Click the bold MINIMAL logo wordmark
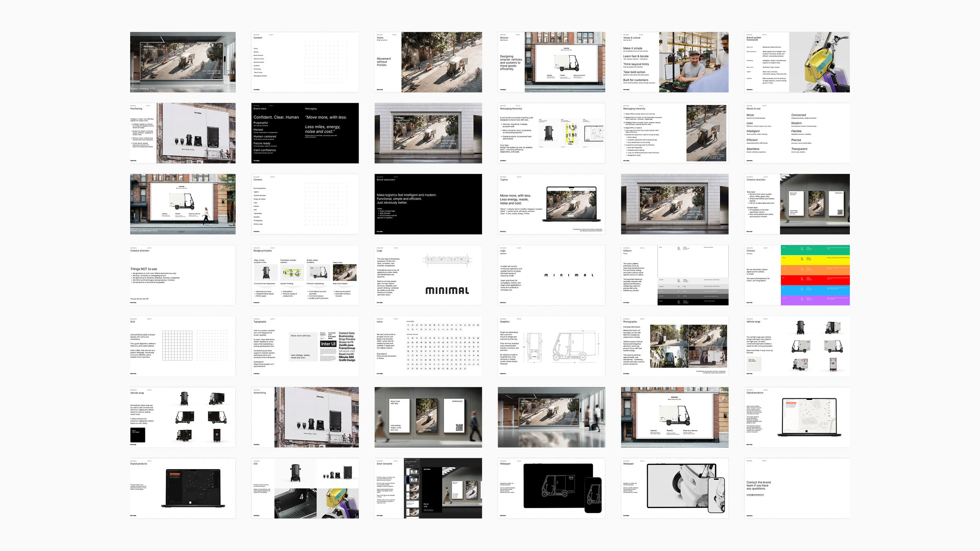Viewport: 980px width, 551px height. pos(447,290)
